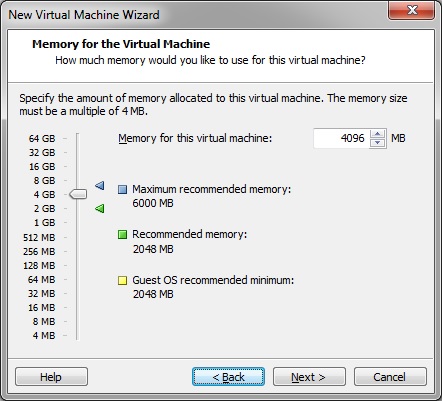Image resolution: width=443 pixels, height=401 pixels.
Task: Click the yellow Guest OS minimum square
Action: 123,280
